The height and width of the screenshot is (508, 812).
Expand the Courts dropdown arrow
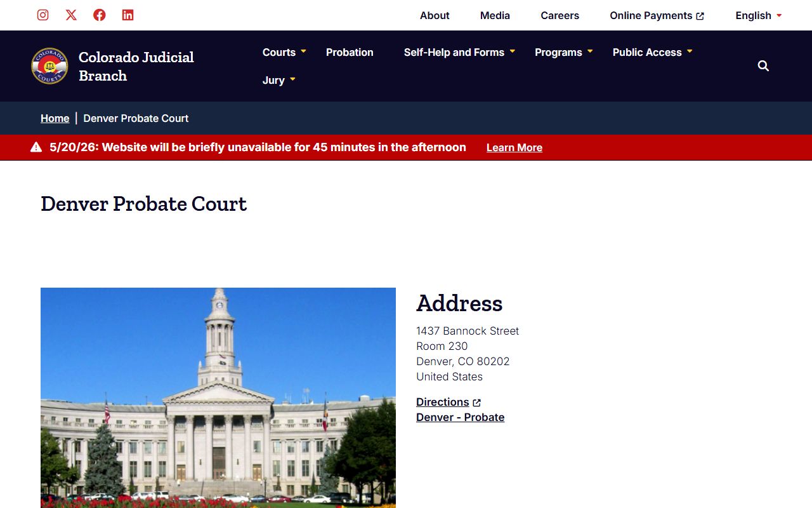point(303,51)
